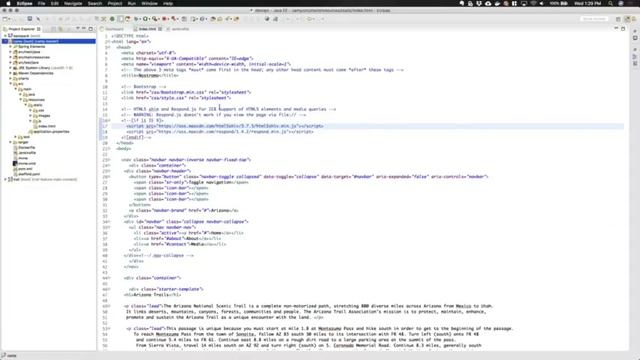Open the Navigate menu
This screenshot has height=360, width=640.
tap(73, 3)
